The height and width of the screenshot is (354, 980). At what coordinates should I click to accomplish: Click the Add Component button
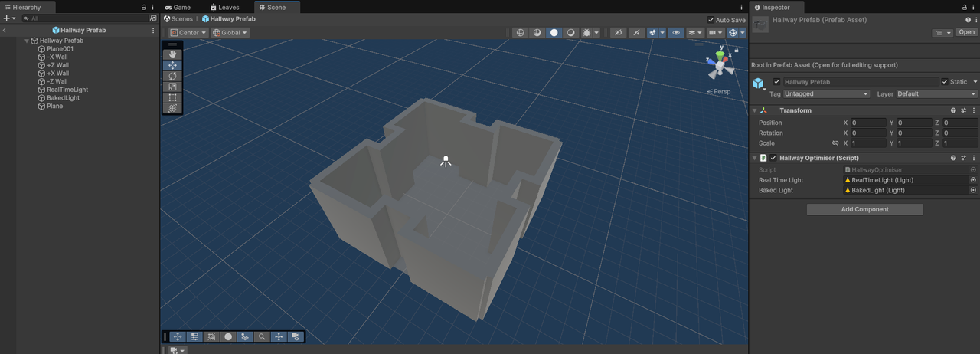pyautogui.click(x=864, y=209)
